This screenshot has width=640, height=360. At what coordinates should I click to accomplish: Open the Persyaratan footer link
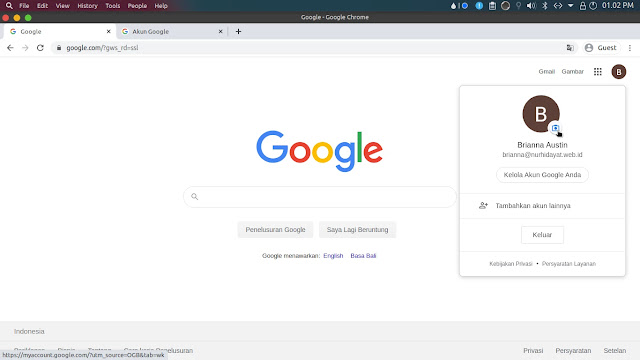pyautogui.click(x=573, y=351)
